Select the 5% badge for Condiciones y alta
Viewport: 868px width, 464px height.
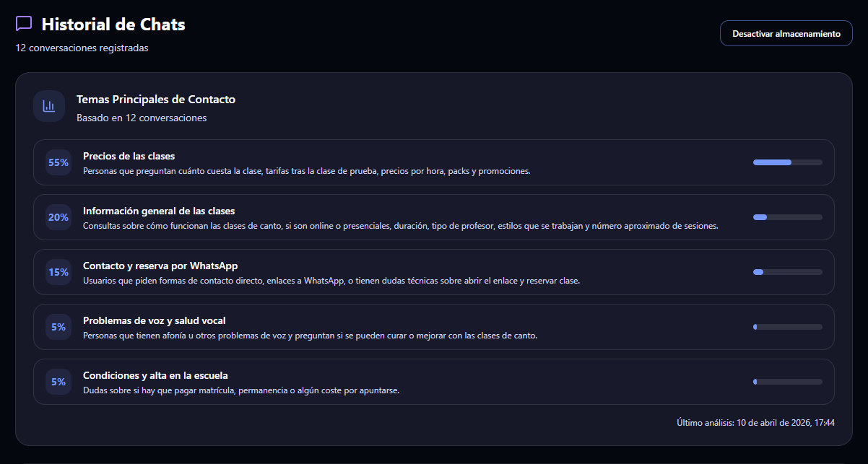pos(58,382)
